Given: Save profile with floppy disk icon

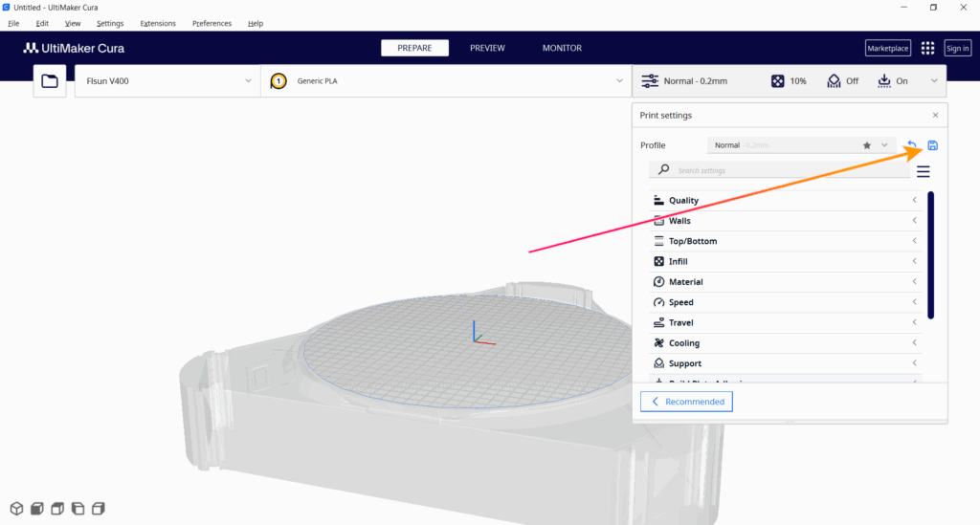Looking at the screenshot, I should (932, 145).
